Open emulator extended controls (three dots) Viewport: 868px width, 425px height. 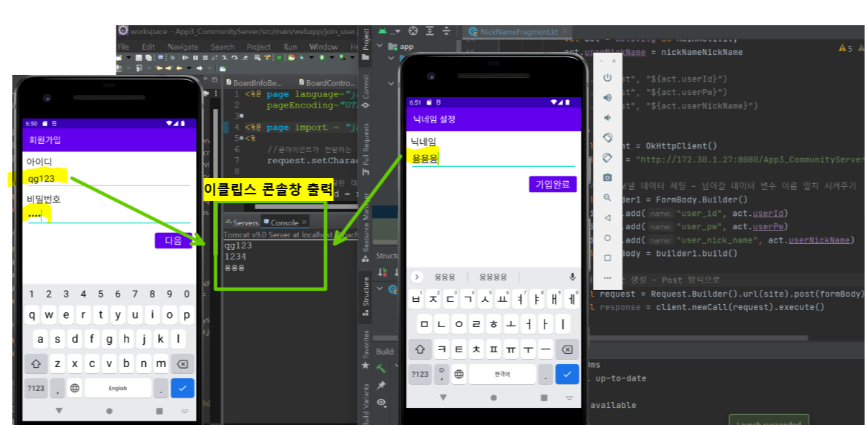coord(608,277)
